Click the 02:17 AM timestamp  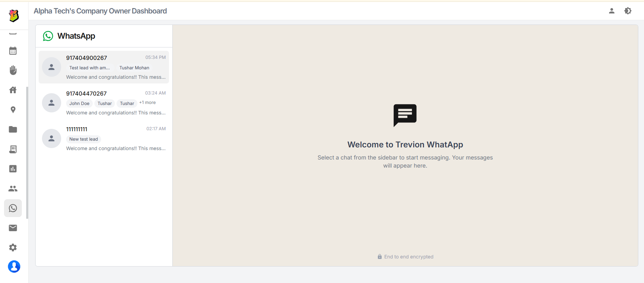point(156,129)
